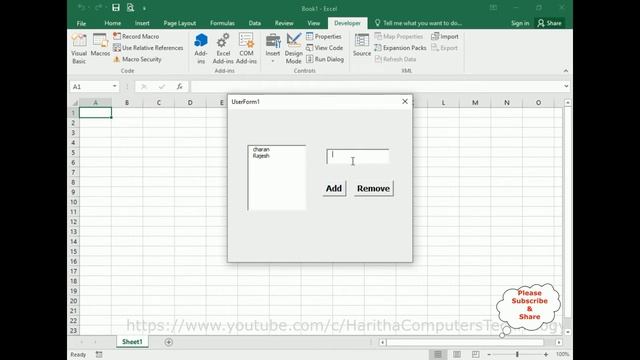The height and width of the screenshot is (360, 640).
Task: Open the Macros dialog
Action: point(100,45)
